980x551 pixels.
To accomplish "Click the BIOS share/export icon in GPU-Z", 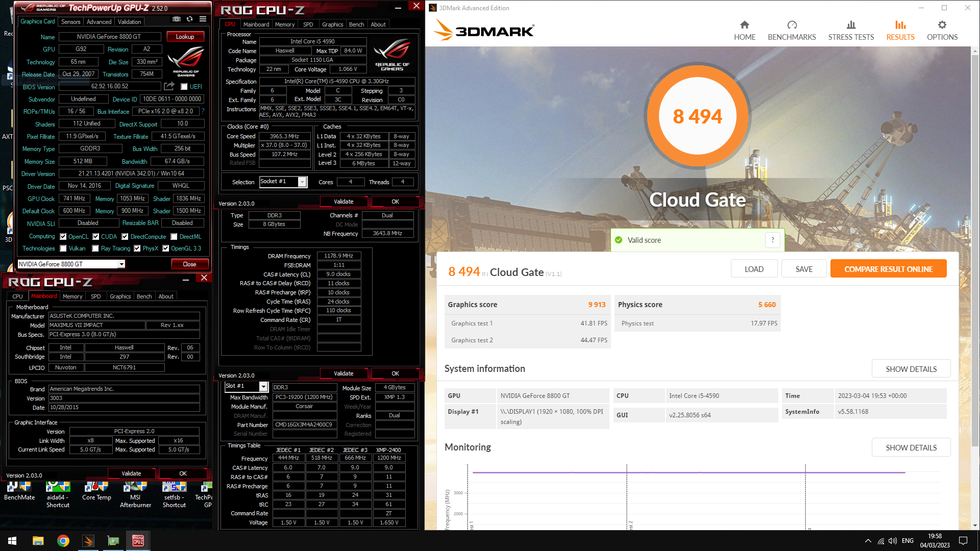I will [x=169, y=86].
